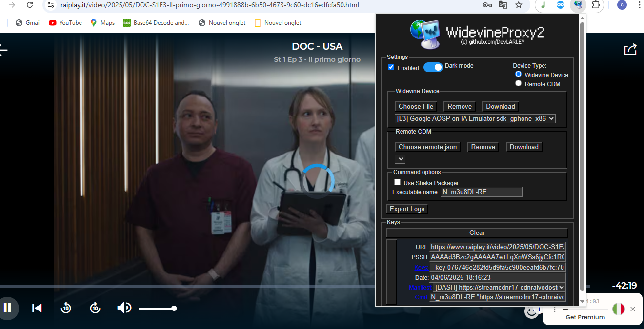Image resolution: width=644 pixels, height=329 pixels.
Task: Click Choose File for Widevine Device
Action: 416,106
